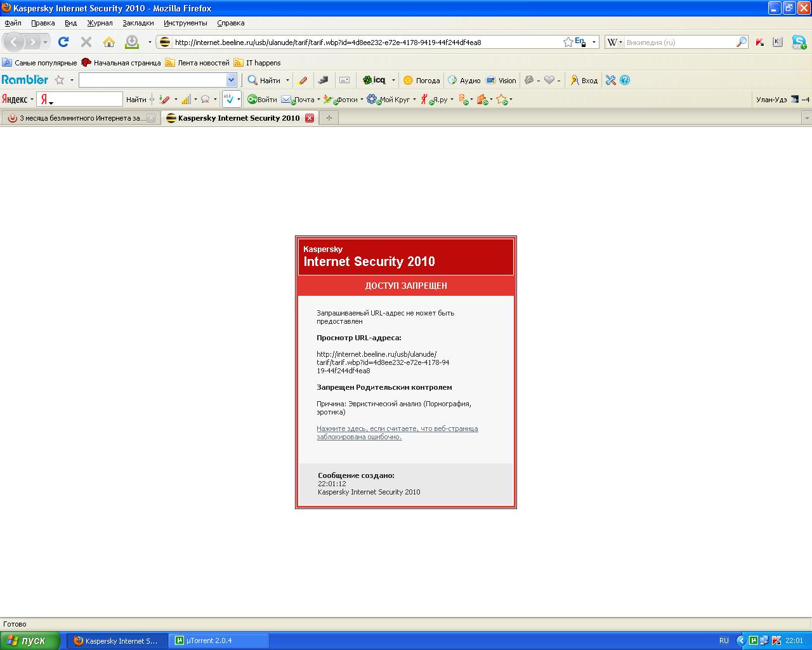Open the Wikipedia search engine dropdown
The image size is (812, 650).
pos(614,43)
